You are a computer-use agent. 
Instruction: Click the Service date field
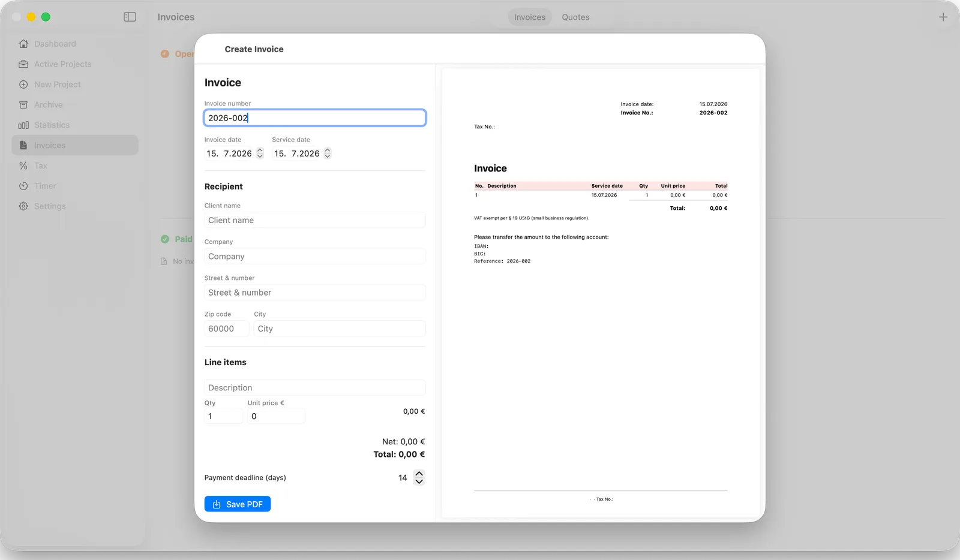coord(297,153)
